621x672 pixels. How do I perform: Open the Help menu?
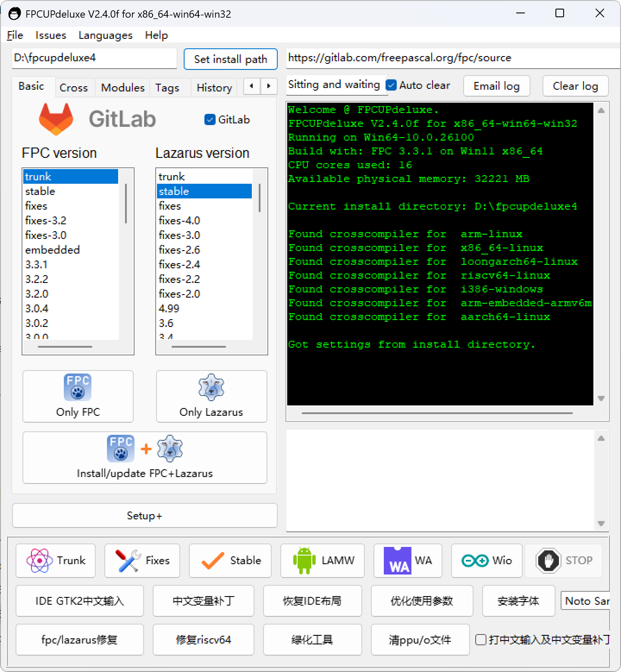(157, 35)
